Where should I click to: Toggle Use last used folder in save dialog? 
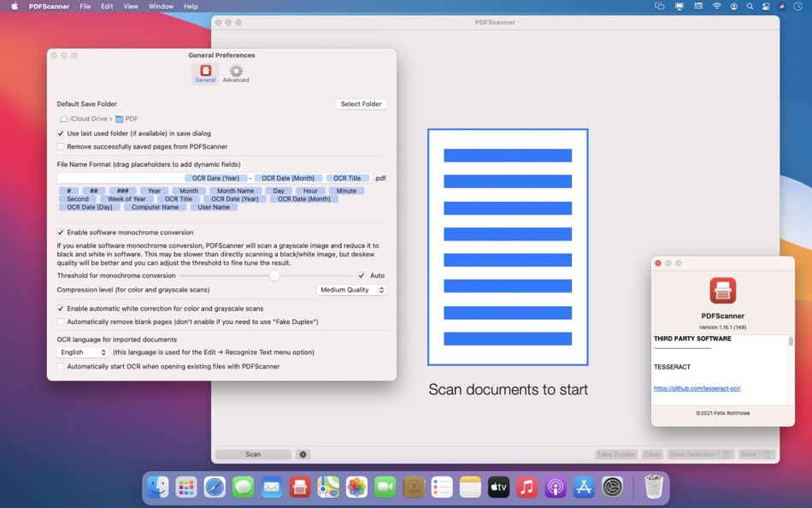tap(61, 133)
